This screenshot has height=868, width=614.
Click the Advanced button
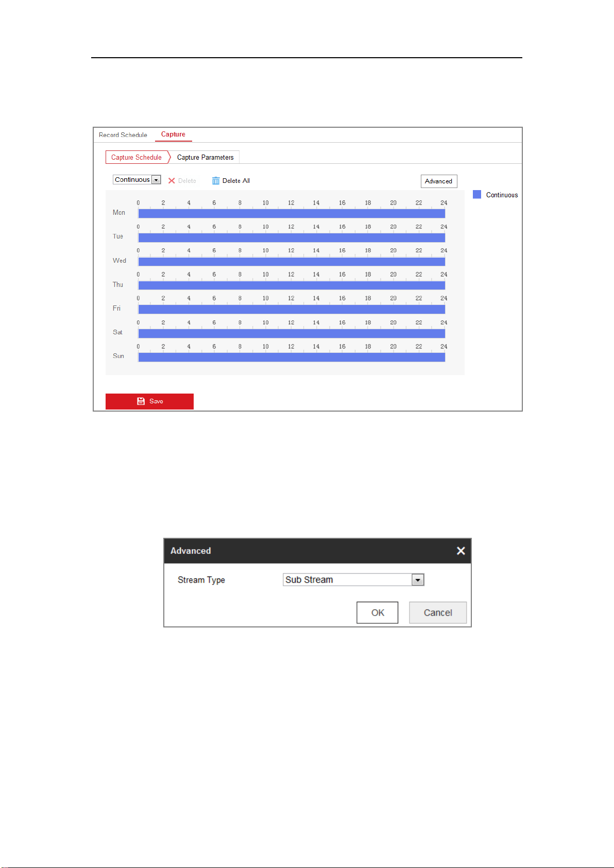pos(439,181)
